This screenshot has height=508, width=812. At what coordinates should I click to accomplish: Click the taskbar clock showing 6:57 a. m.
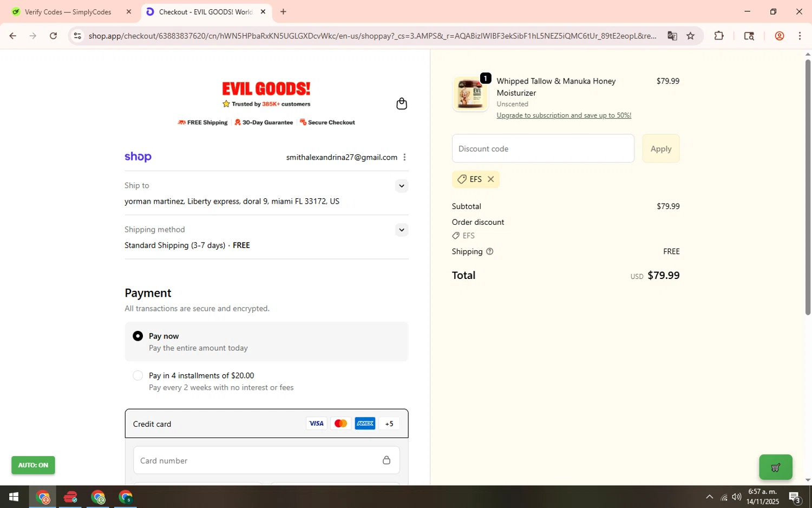pos(762,497)
